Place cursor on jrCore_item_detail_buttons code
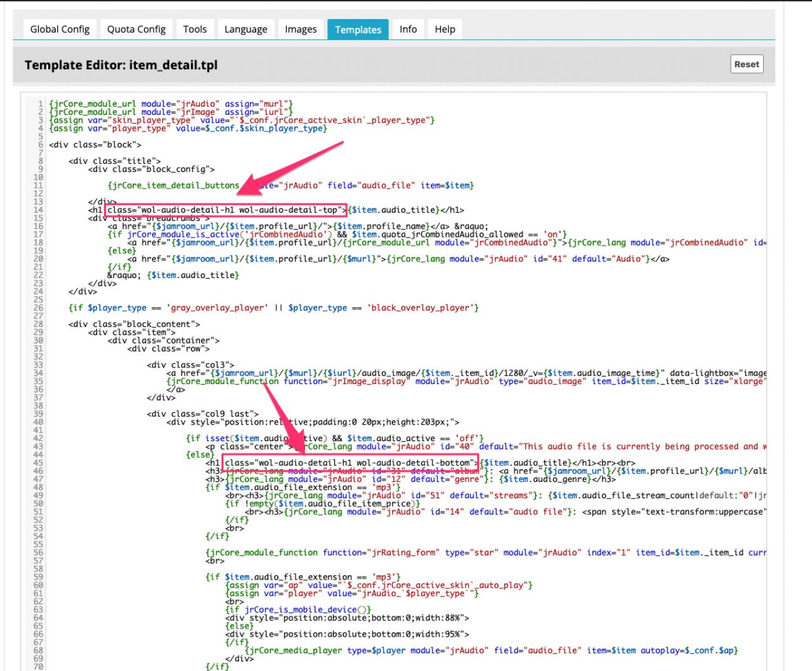This screenshot has width=812, height=671. click(x=173, y=185)
